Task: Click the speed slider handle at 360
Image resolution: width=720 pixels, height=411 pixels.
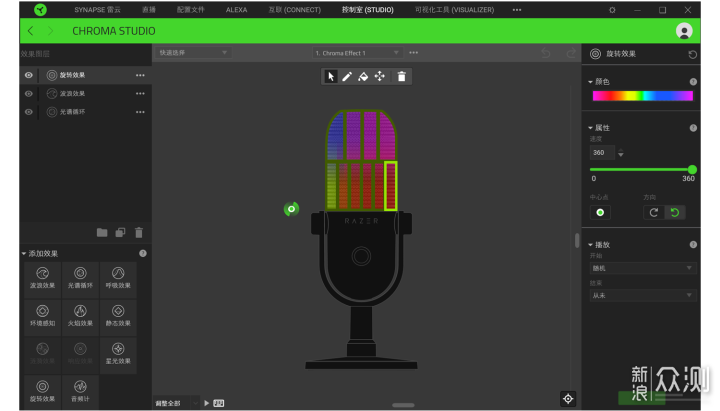Action: pyautogui.click(x=692, y=169)
